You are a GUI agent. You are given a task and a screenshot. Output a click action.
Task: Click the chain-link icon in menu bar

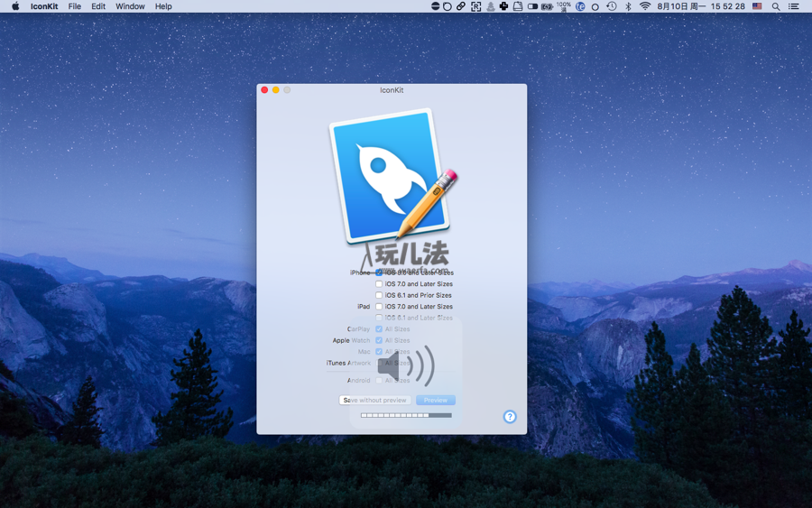[x=460, y=6]
